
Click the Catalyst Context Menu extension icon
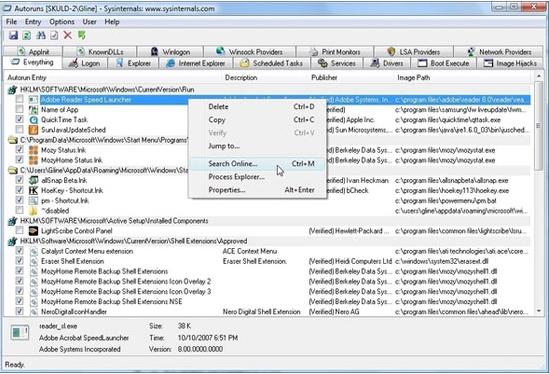[x=33, y=251]
